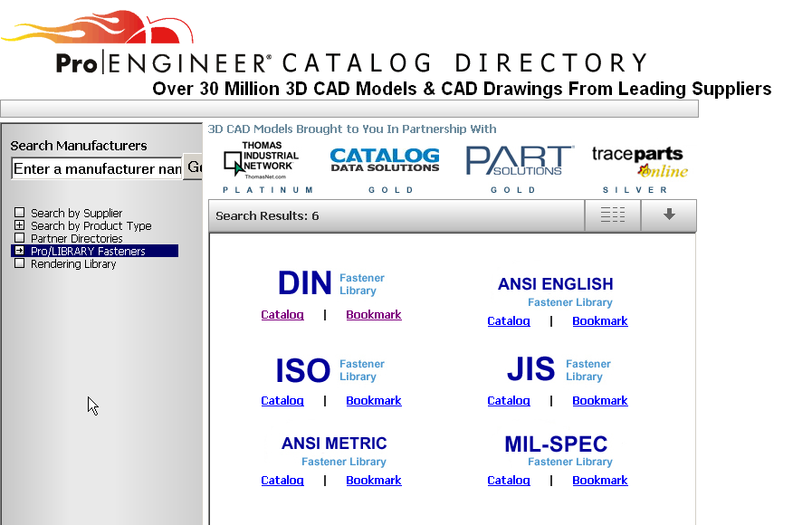Viewport: 812px width, 525px height.
Task: Open the MIL-SPEC Catalog link
Action: (x=509, y=481)
